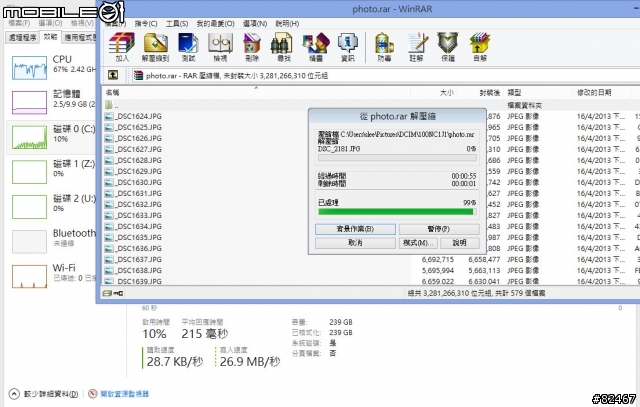Click the 檢視 (View) toolbar icon
This screenshot has width=640, height=407.
tap(220, 47)
